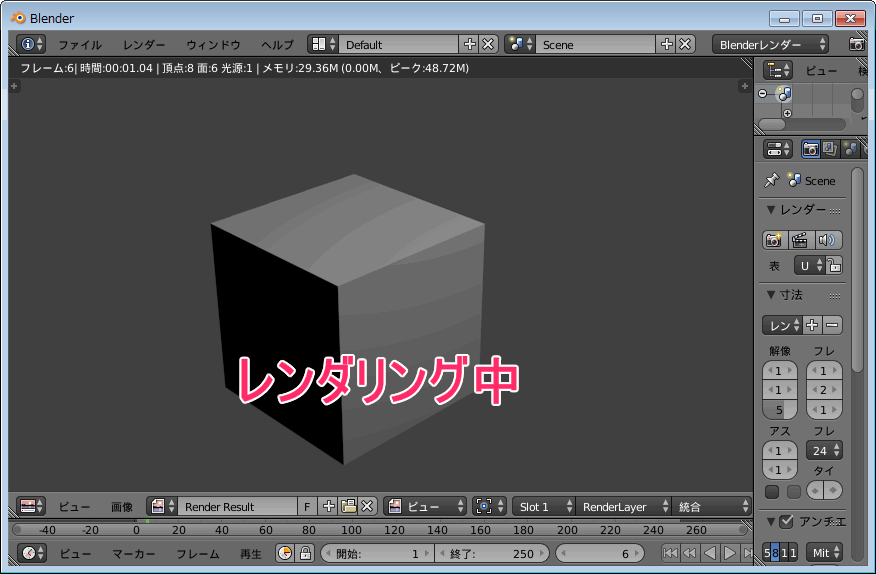
Task: Pin the Scene properties context
Action: (x=772, y=181)
